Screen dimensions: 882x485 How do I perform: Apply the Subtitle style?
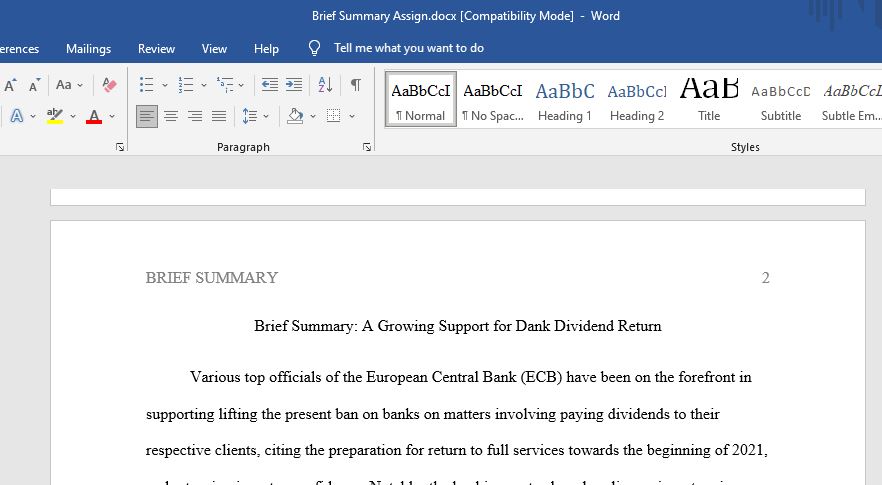click(781, 99)
